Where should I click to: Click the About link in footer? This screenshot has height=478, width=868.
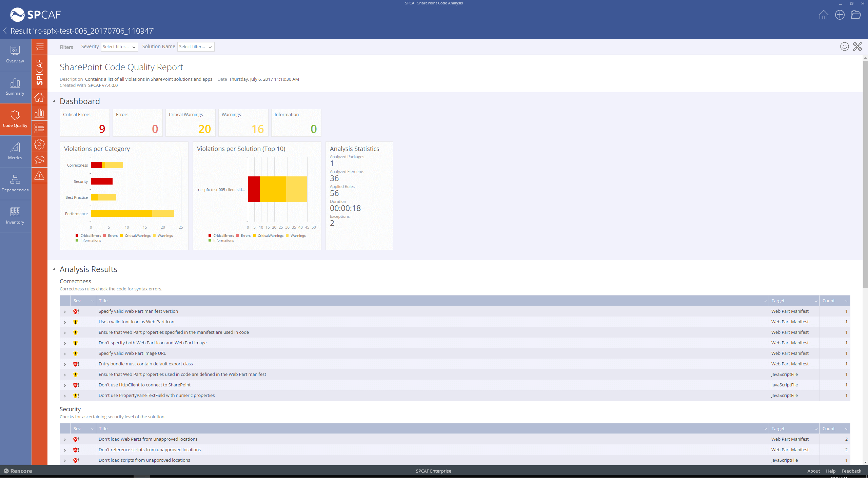click(x=813, y=471)
